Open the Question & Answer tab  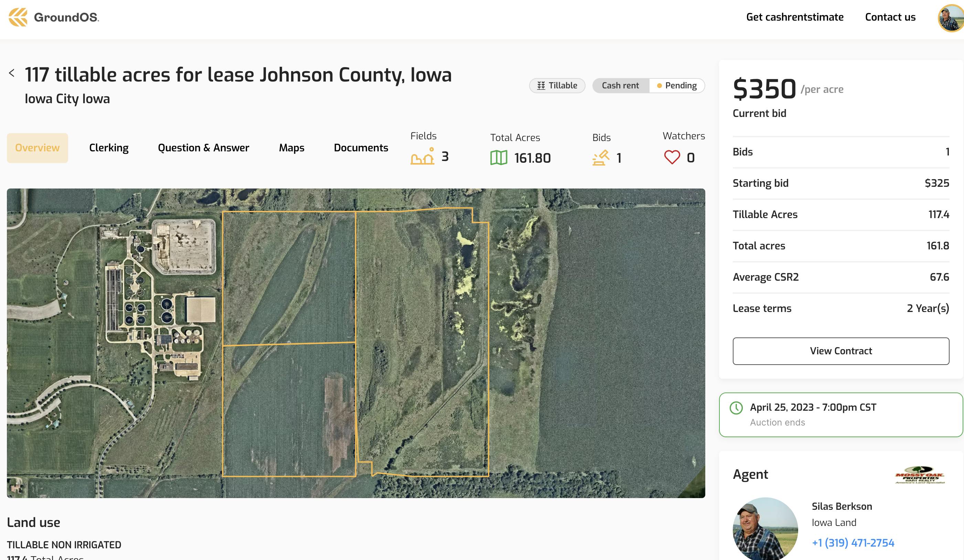[203, 147]
